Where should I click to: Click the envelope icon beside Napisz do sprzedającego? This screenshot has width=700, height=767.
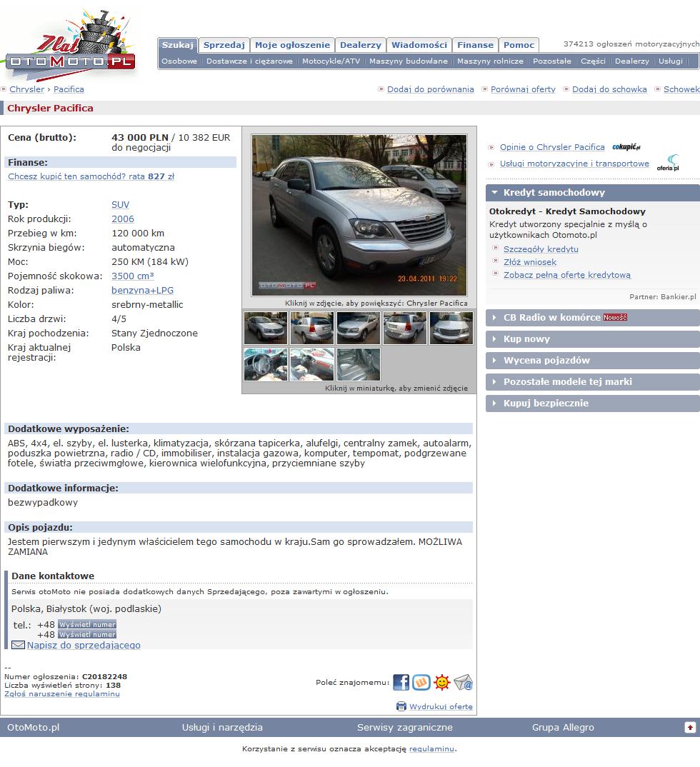(x=18, y=645)
